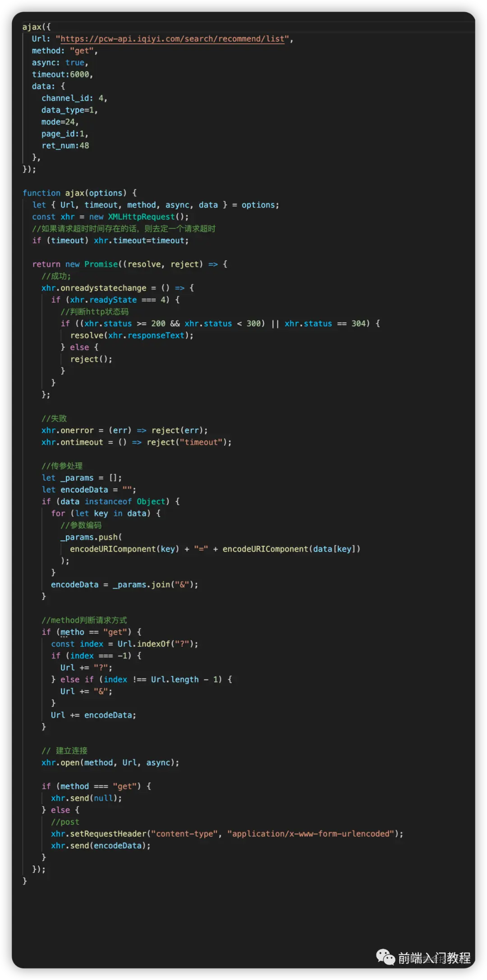Click the 'Url += "?";' line

coord(87,667)
